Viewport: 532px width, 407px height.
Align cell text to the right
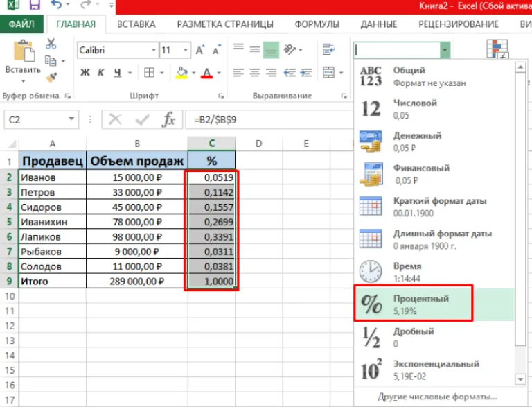click(271, 73)
